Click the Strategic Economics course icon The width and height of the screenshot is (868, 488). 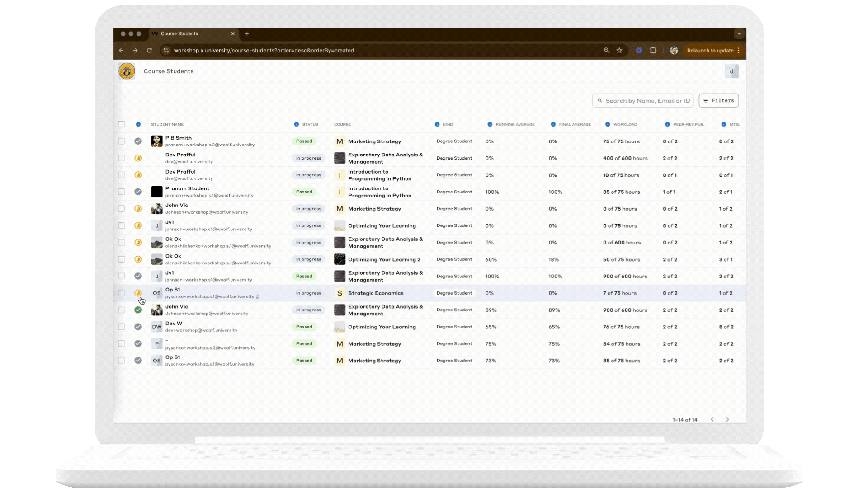click(x=340, y=293)
